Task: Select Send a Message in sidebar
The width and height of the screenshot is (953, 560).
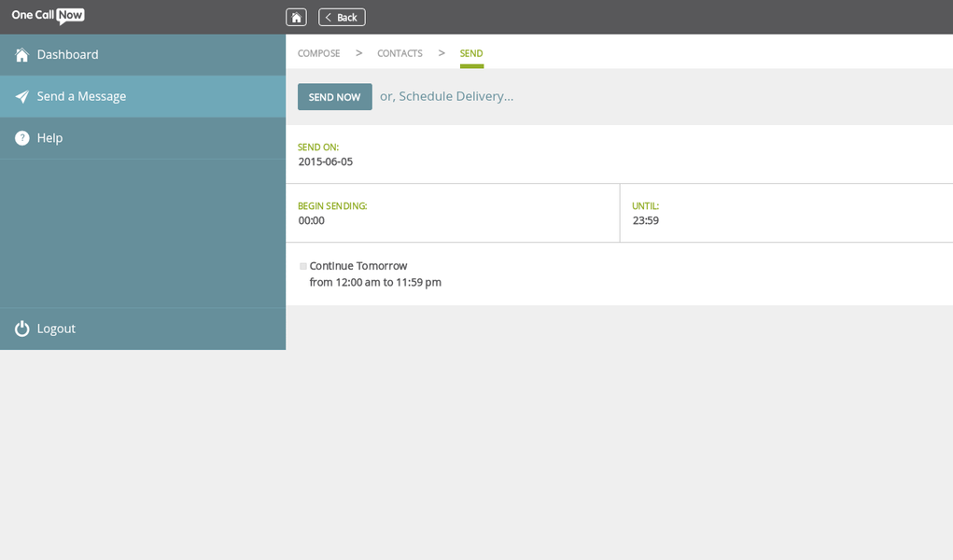Action: click(x=81, y=96)
